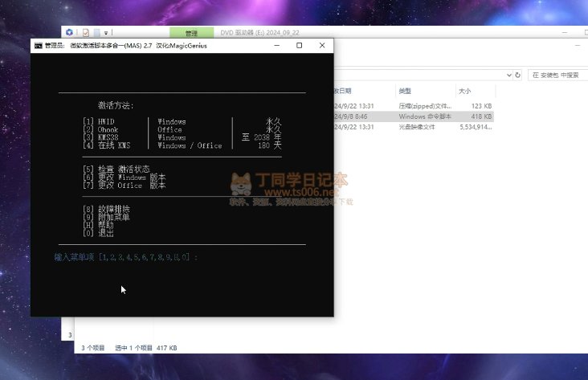
Task: Select the 压缩(zipped)文件 row in Explorer
Action: (x=414, y=106)
